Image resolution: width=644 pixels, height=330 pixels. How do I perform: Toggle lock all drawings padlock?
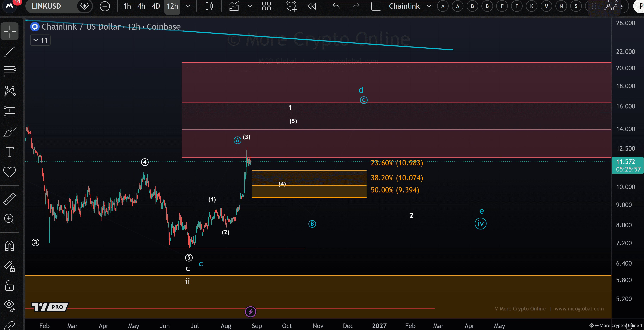10,286
